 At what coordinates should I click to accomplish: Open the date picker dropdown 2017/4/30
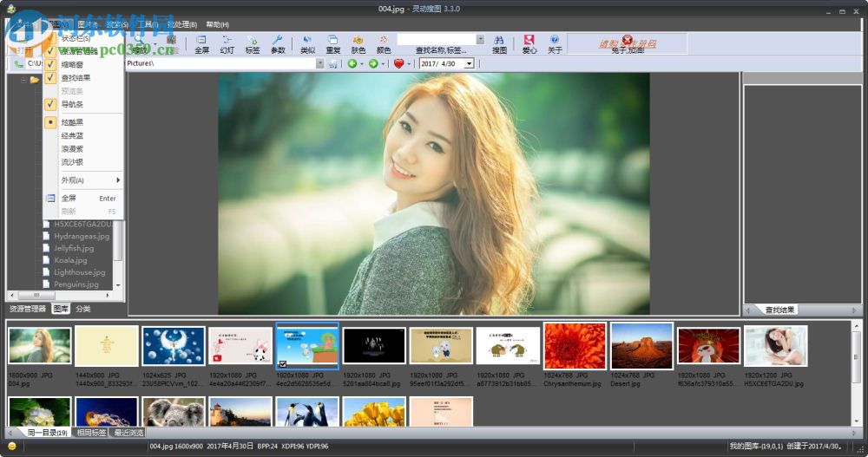pyautogui.click(x=470, y=63)
